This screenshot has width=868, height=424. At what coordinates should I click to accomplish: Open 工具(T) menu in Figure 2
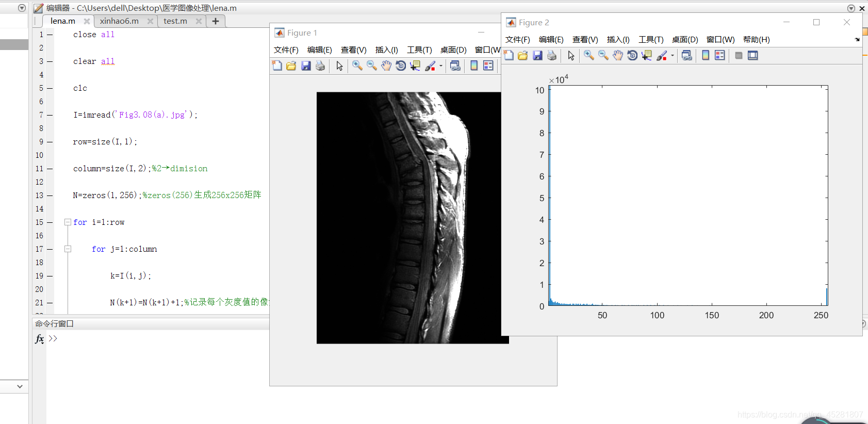tap(651, 40)
